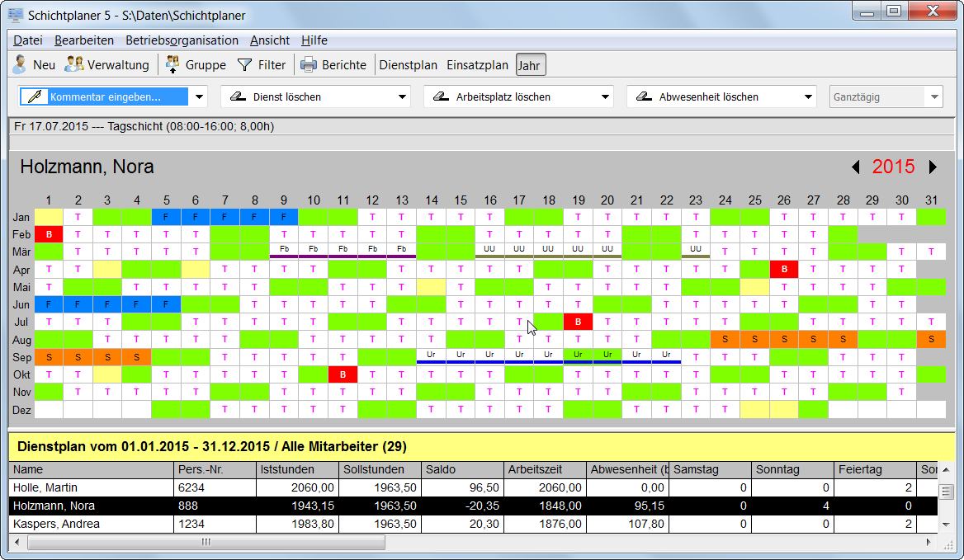The image size is (964, 560).
Task: Sort table by Iststunden column header
Action: pos(298,470)
